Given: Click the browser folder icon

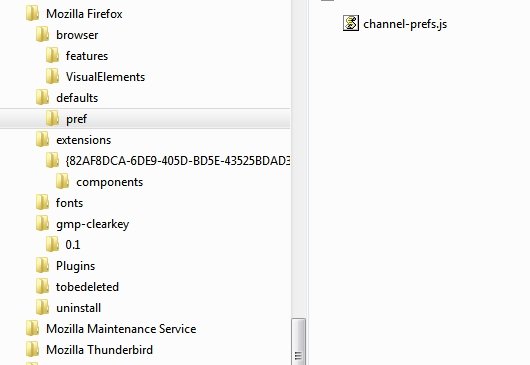Looking at the screenshot, I should click(43, 35).
